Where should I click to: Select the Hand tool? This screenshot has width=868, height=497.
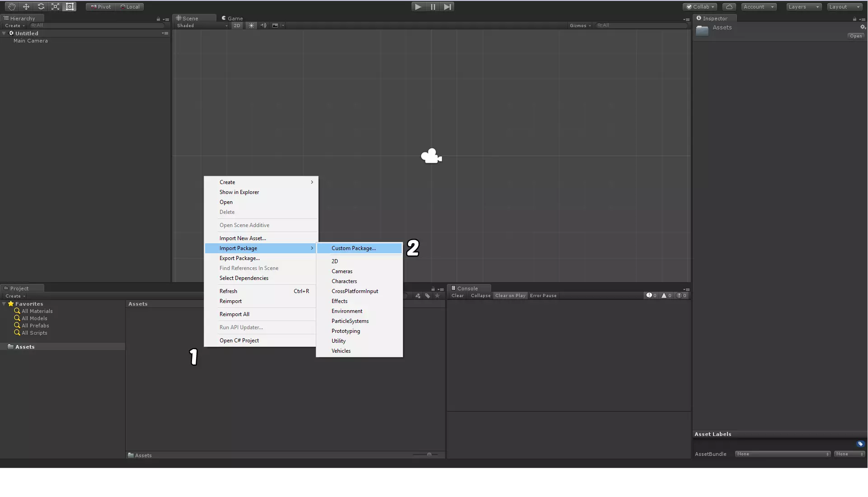[x=11, y=7]
